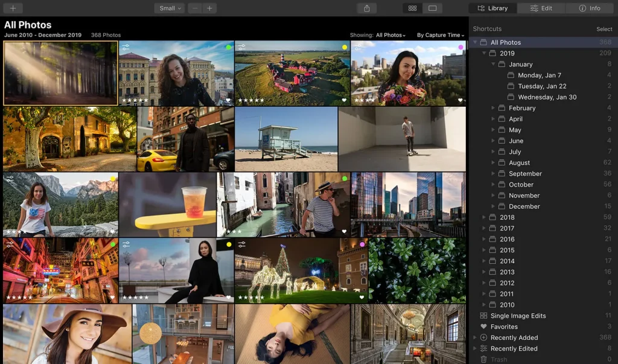This screenshot has width=618, height=364.
Task: Click yellow color label on lighthouse photo
Action: (345, 47)
